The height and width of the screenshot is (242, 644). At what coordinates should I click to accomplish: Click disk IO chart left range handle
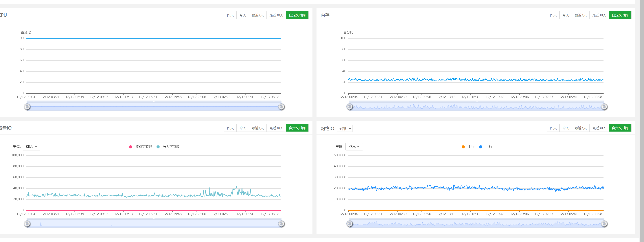point(27,224)
